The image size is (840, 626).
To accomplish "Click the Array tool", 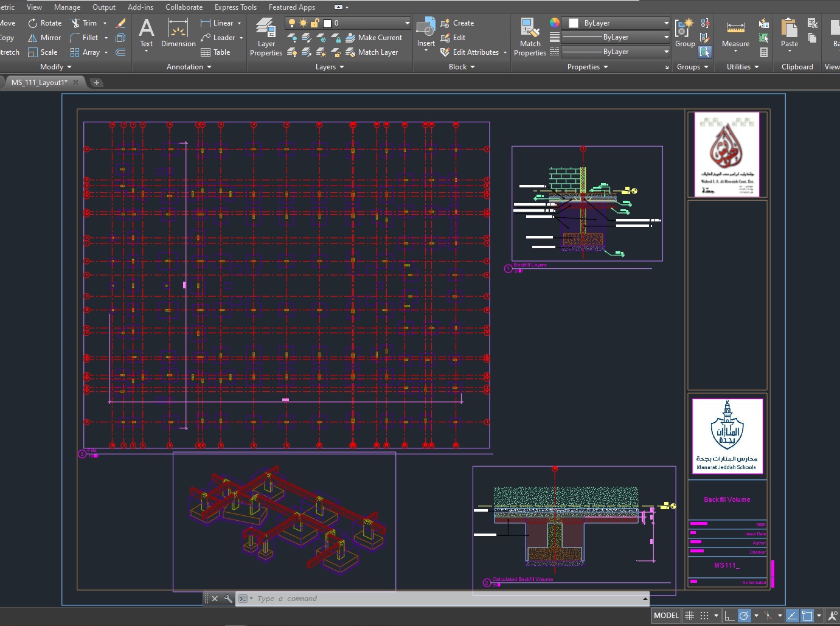I will click(85, 52).
